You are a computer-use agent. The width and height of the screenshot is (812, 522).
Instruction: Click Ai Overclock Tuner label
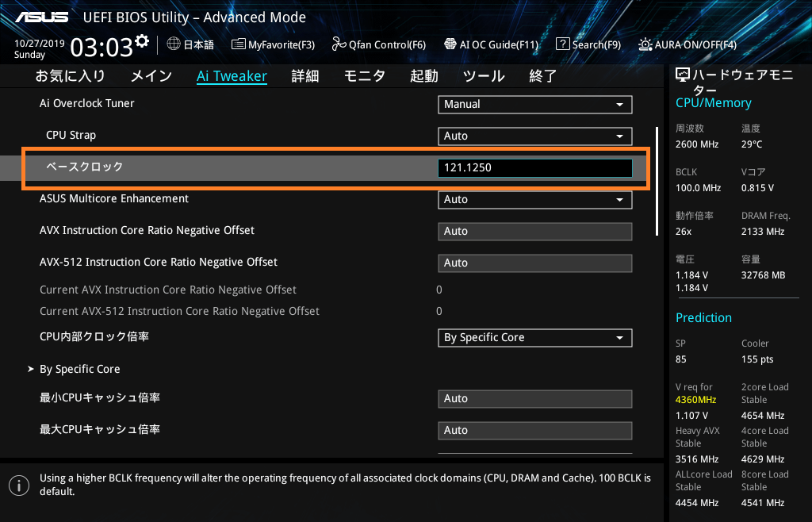coord(87,103)
